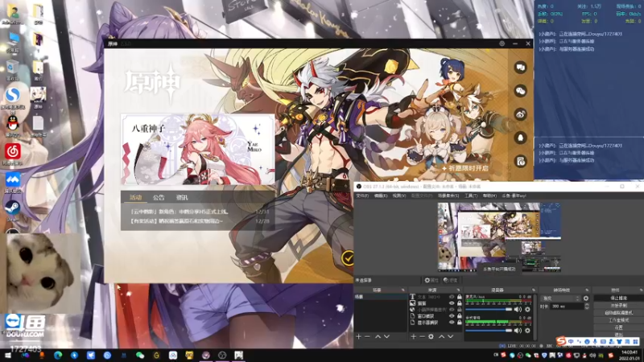The width and height of the screenshot is (644, 362).
Task: Mute the bottom mixer channel speaker
Action: [x=518, y=331]
